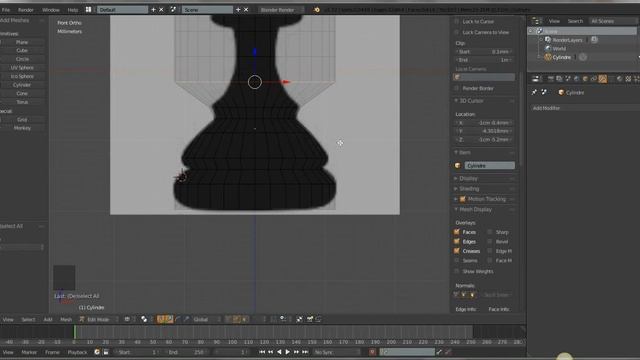Add a Monkey mesh primitive
Viewport: 640px width, 360px height.
22,128
